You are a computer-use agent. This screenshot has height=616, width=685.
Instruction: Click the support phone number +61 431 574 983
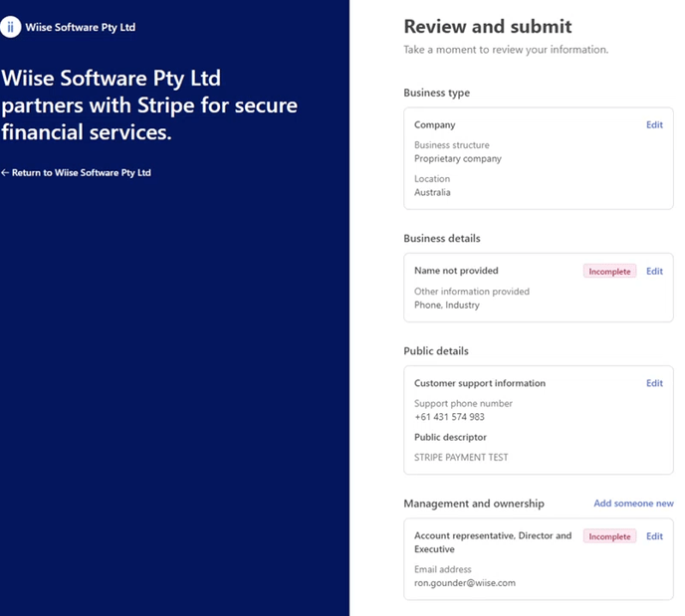click(x=449, y=417)
